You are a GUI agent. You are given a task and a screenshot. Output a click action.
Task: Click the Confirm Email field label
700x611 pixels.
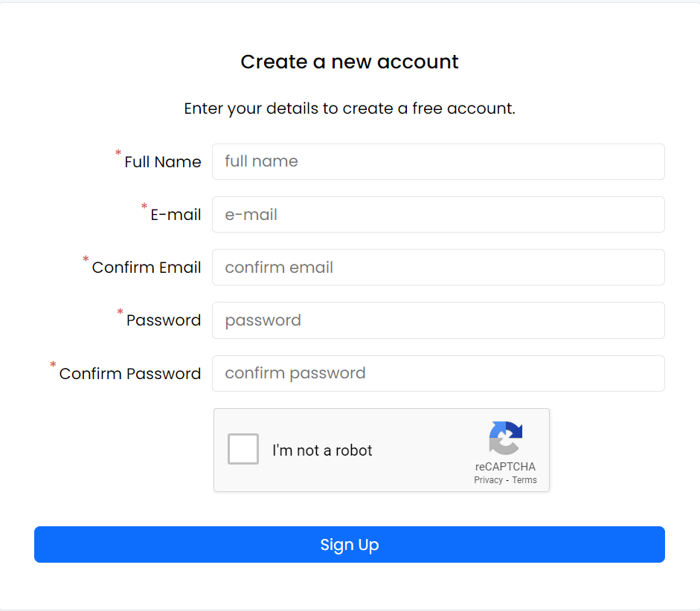146,267
